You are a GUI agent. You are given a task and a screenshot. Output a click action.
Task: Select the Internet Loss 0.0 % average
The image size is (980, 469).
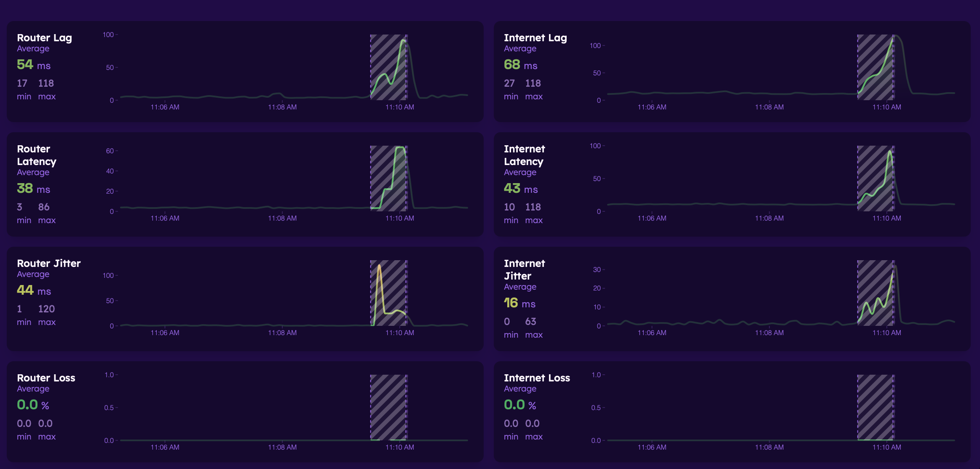pos(520,405)
